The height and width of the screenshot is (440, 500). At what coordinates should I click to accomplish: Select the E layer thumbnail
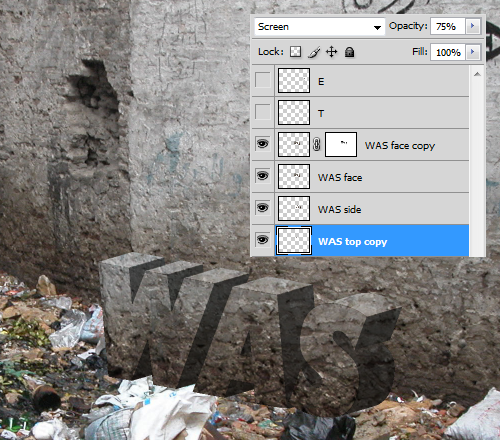294,80
